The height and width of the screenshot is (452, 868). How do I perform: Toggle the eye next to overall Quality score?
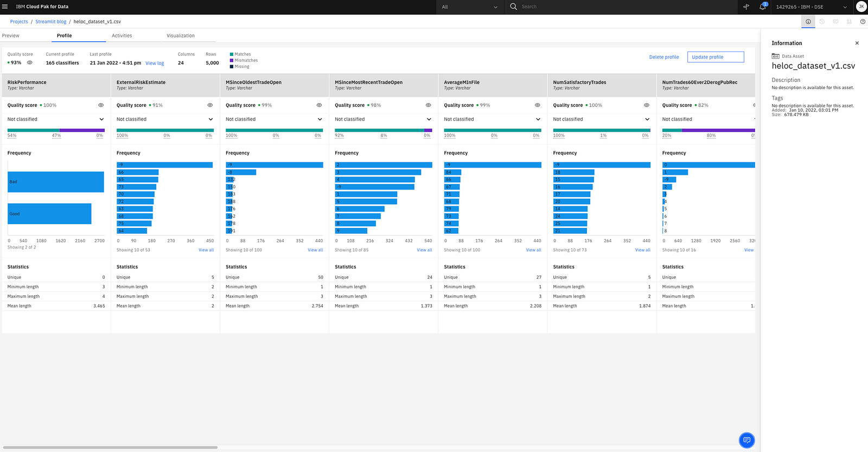pos(30,62)
